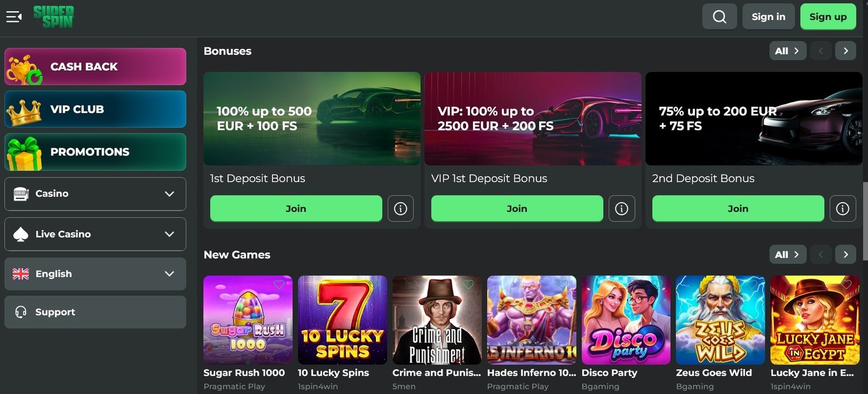Favorite Crime and Punishment with heart
Screen dimensions: 868x394
pyautogui.click(x=469, y=285)
